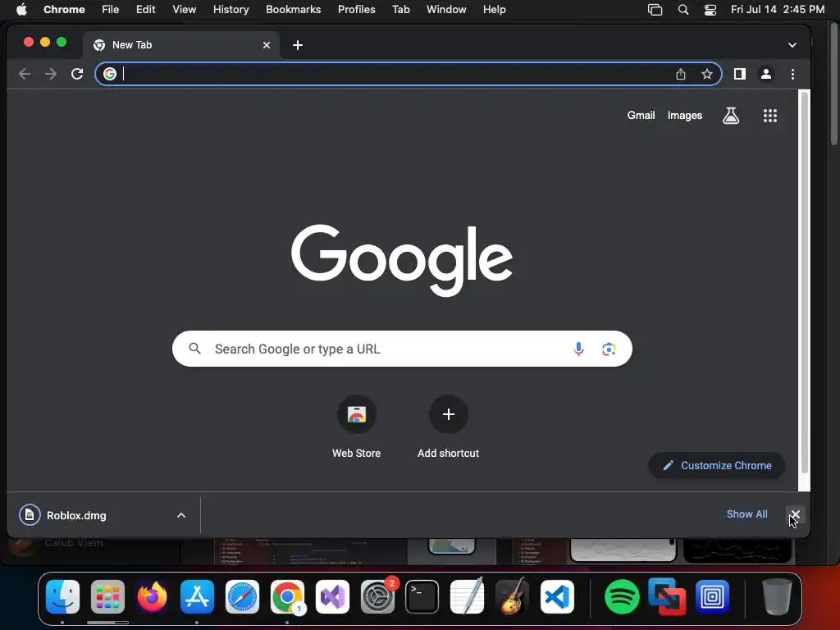840x630 pixels.
Task: Open Visual Studio Code from the Dock
Action: pyautogui.click(x=557, y=597)
